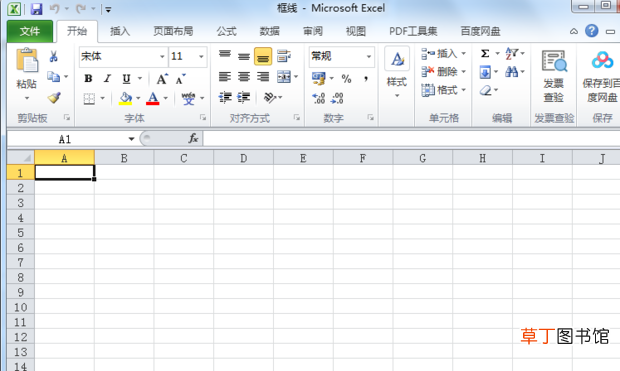Click the invoice check 发票查验 button
This screenshot has height=371, width=620.
554,76
